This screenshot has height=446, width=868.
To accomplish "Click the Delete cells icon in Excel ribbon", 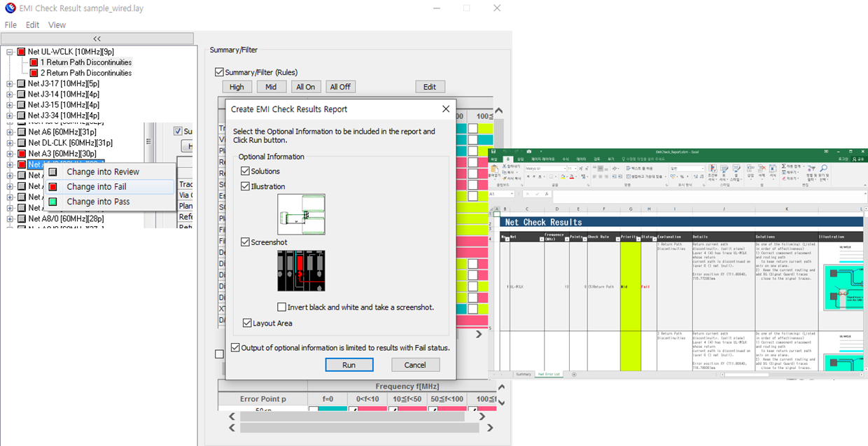I will tap(762, 168).
